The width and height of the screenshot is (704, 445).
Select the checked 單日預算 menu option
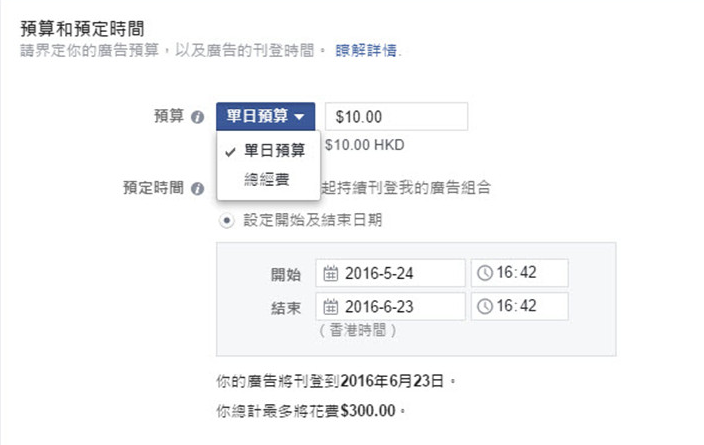tap(267, 151)
